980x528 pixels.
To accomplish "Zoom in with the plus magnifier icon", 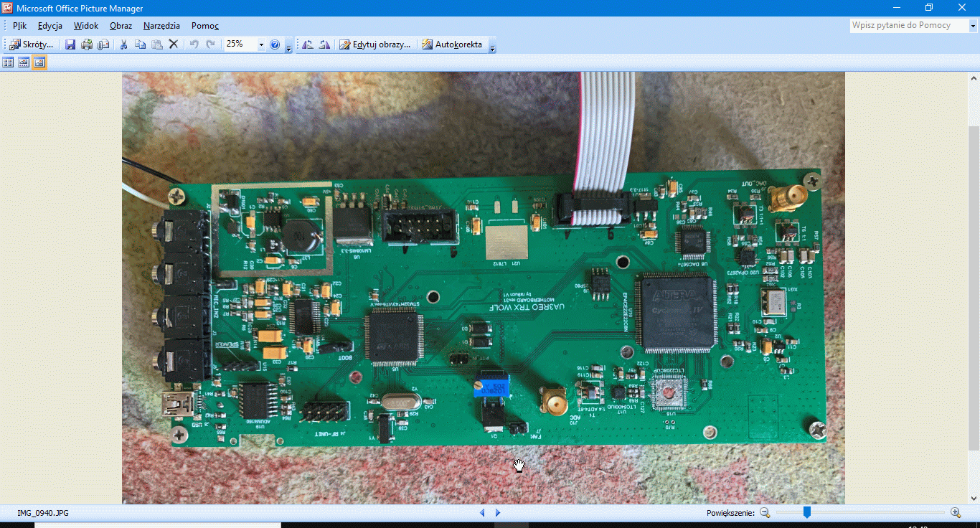I will 956,512.
